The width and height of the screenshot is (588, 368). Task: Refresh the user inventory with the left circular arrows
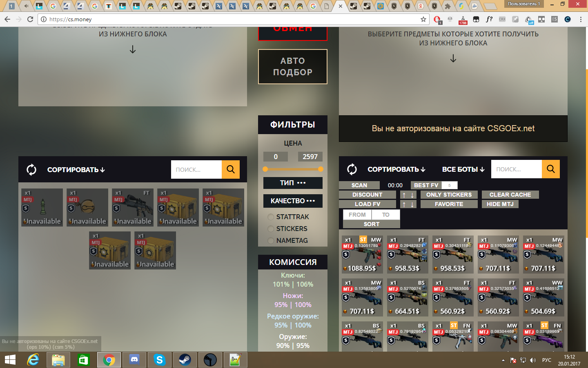[x=31, y=170]
